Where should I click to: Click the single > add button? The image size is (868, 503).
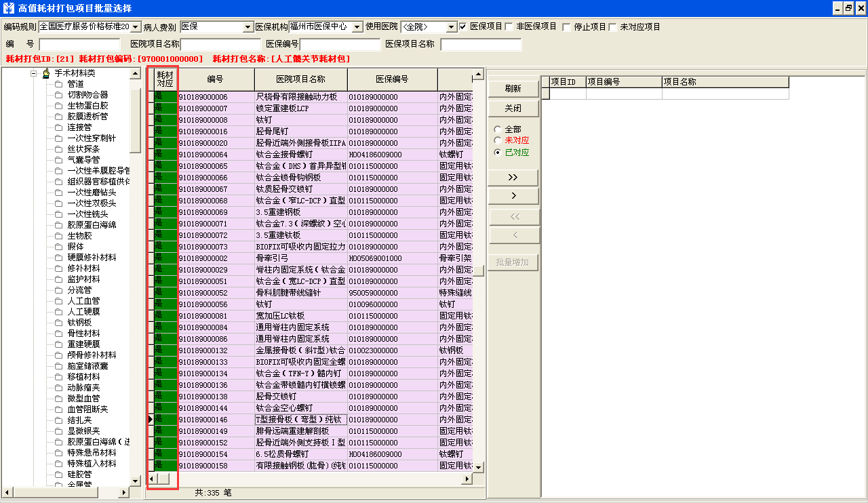[513, 196]
